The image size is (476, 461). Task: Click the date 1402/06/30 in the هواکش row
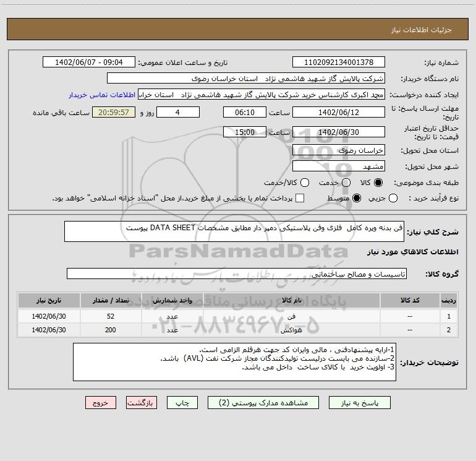(49, 330)
